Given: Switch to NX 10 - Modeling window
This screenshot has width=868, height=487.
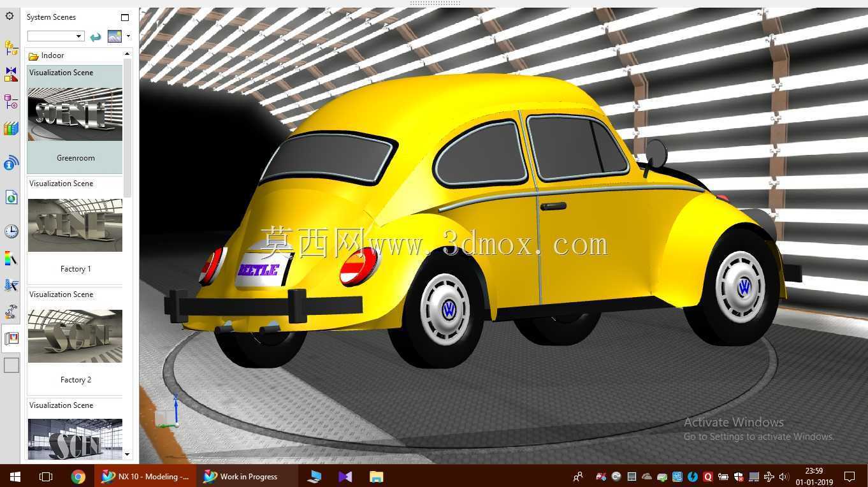Looking at the screenshot, I should [x=146, y=476].
